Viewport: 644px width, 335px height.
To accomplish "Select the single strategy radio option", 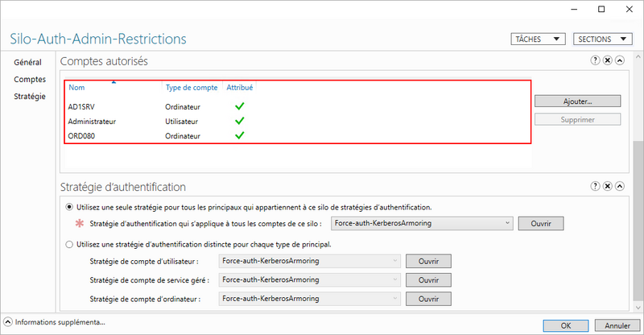I will [x=69, y=207].
